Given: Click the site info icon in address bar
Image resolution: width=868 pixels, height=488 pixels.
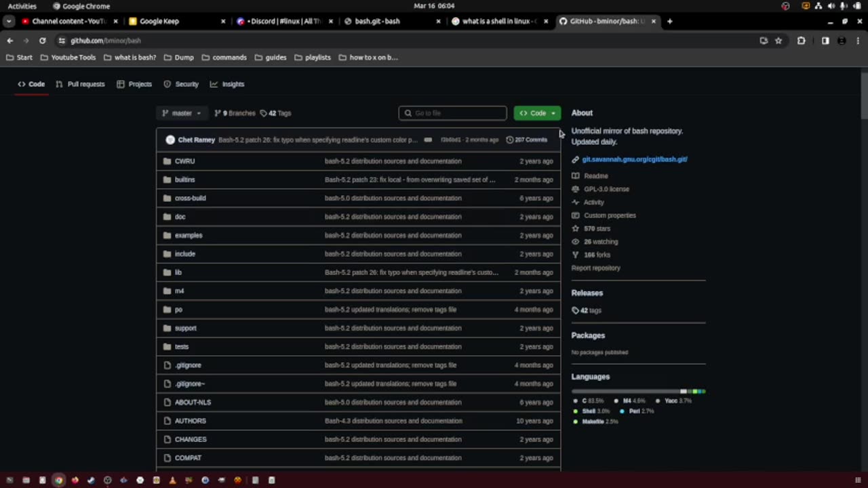Looking at the screenshot, I should coord(62,41).
